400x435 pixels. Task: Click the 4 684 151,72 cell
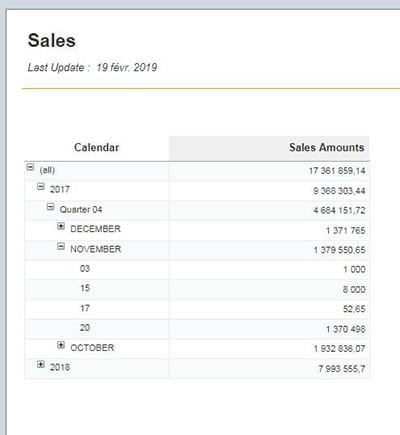339,211
